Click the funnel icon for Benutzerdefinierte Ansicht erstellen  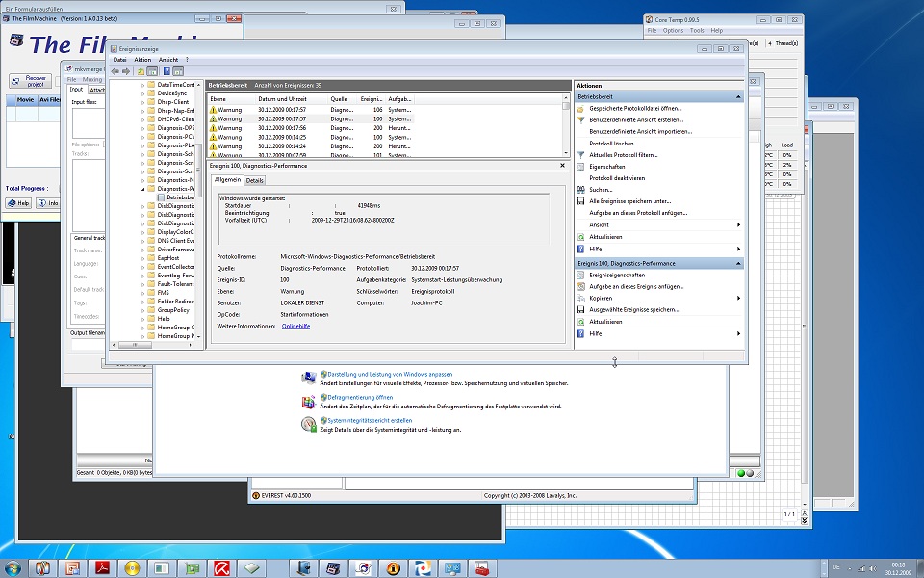click(580, 119)
